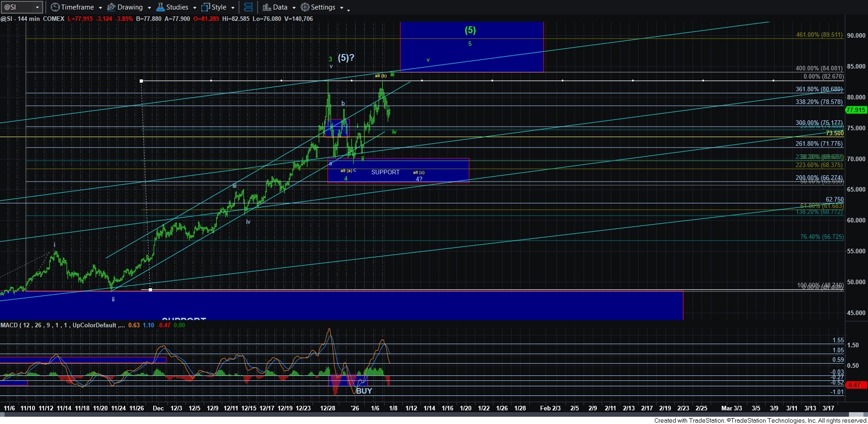This screenshot has width=868, height=424.
Task: Click the Settings gear icon
Action: [x=305, y=7]
